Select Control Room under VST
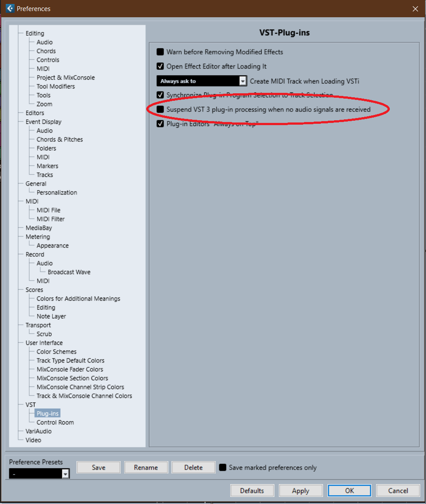The height and width of the screenshot is (504, 426). (55, 422)
